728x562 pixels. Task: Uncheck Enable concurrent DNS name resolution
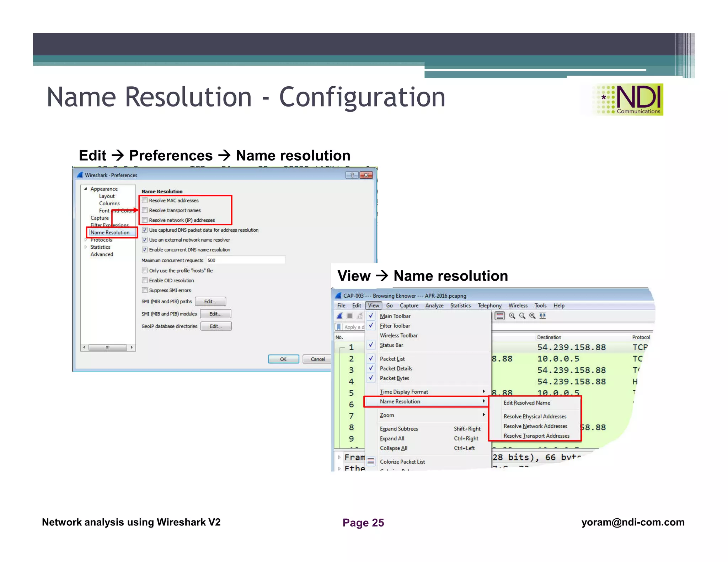click(145, 250)
